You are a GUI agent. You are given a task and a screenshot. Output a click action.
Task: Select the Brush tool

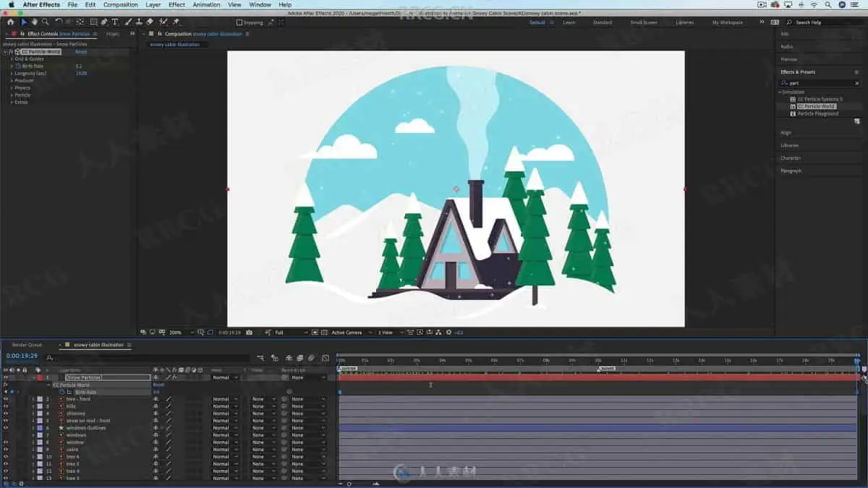pos(129,22)
